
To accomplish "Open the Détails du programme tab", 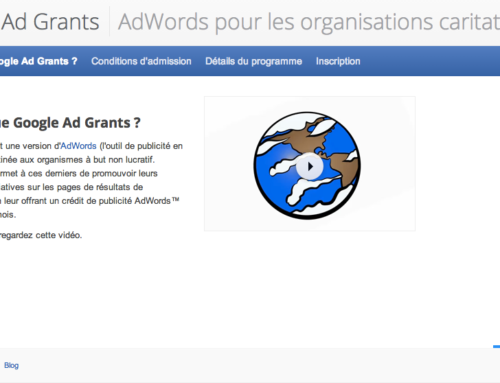I will click(254, 61).
